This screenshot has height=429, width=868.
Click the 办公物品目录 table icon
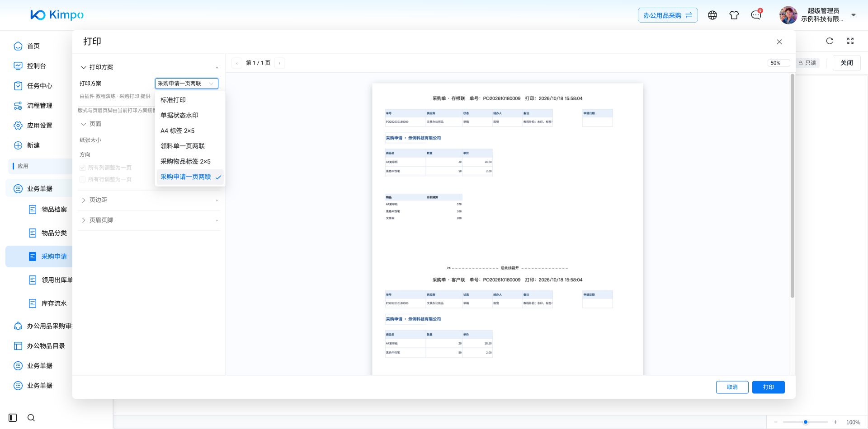click(x=18, y=346)
